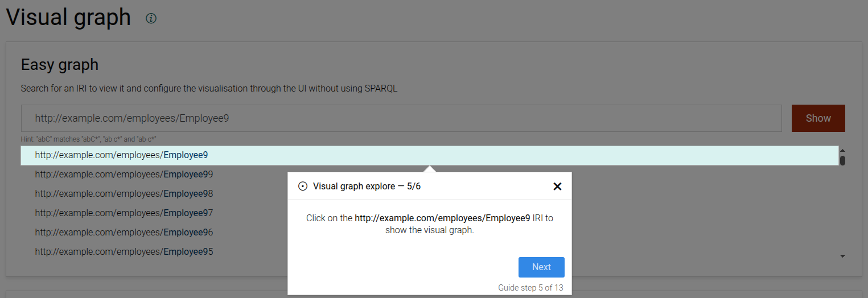This screenshot has height=298, width=868.
Task: Select the highlighted Employee9 suggestion
Action: click(121, 155)
